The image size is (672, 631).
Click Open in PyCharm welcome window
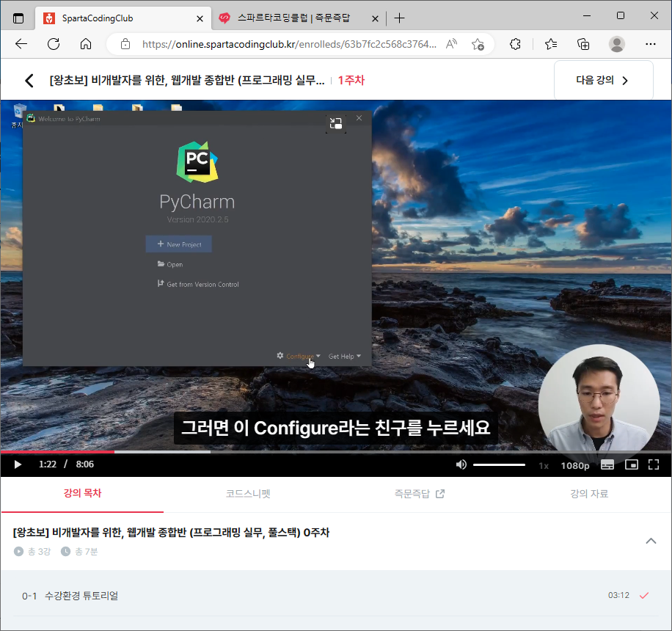point(170,264)
